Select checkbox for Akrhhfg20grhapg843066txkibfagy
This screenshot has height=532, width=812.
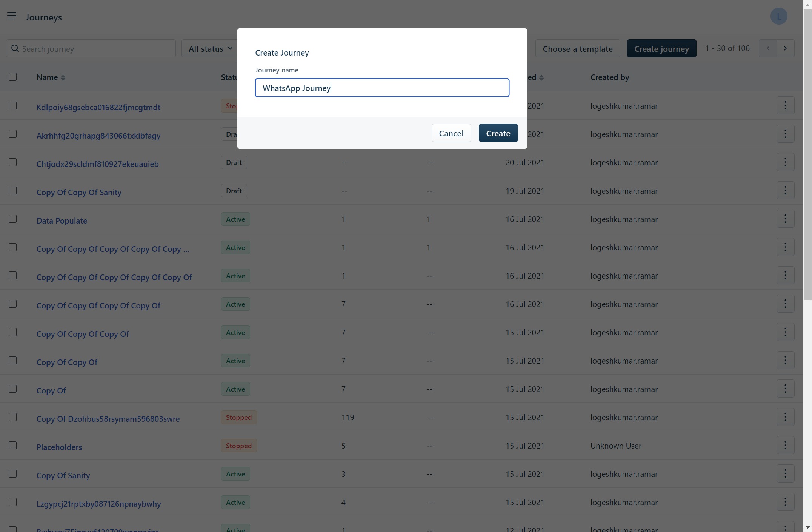coord(13,134)
